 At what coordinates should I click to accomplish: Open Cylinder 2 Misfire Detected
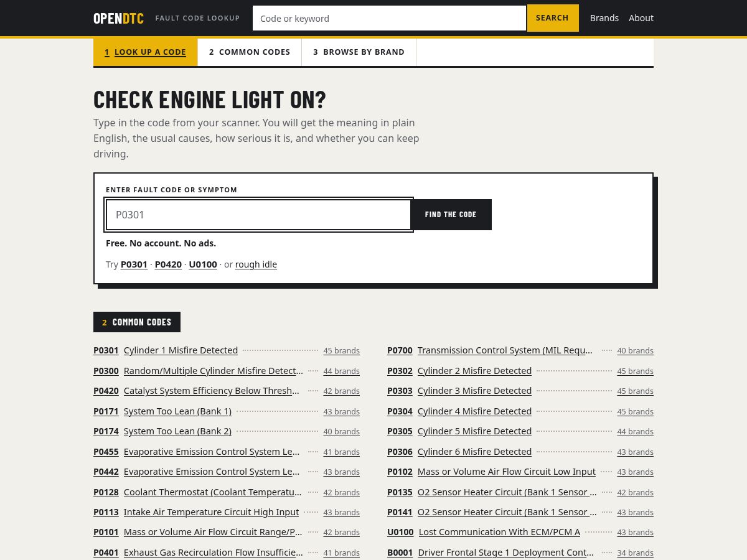point(474,371)
